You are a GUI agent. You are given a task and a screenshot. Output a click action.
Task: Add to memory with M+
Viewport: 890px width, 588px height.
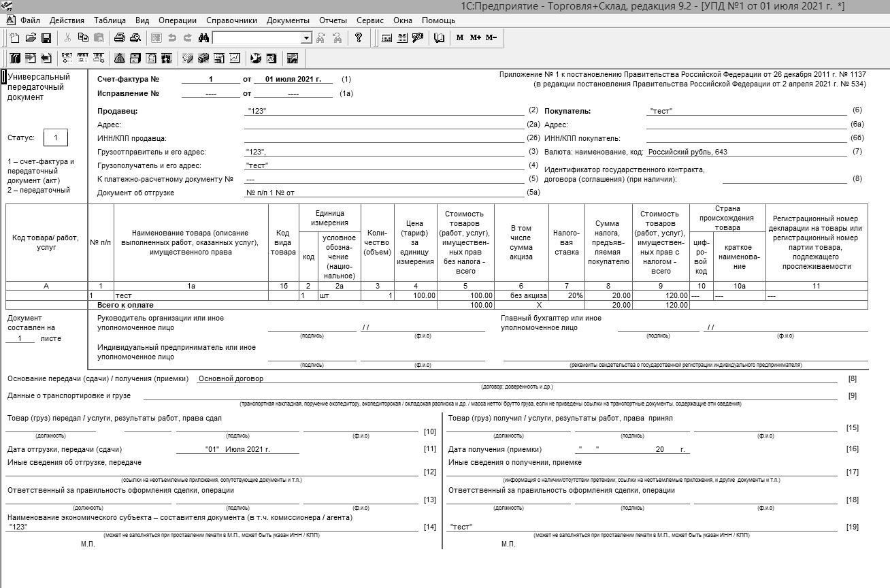(x=476, y=38)
